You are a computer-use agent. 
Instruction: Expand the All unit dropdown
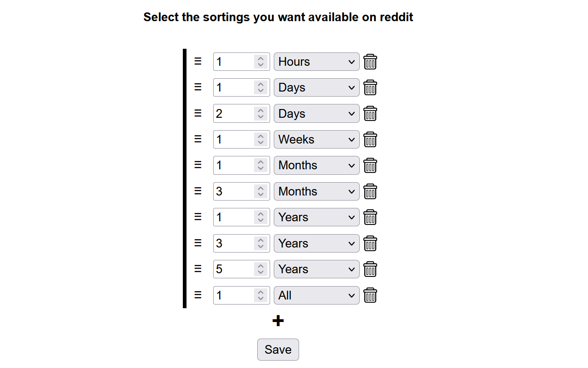coord(317,295)
